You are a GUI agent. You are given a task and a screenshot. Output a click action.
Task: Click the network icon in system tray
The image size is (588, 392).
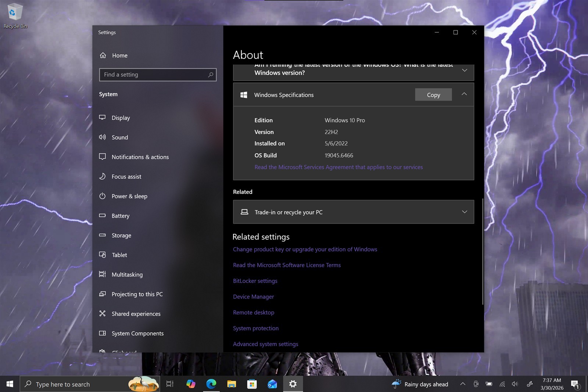[x=502, y=384]
